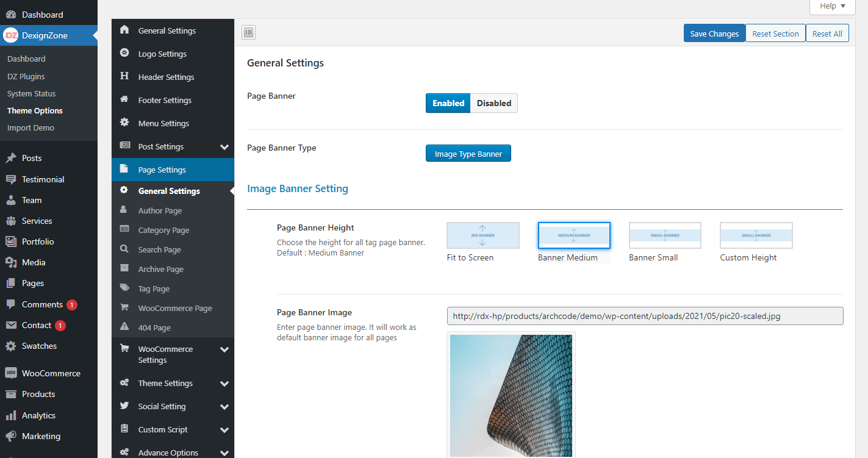This screenshot has height=458, width=868.
Task: Open the Category Page settings tab
Action: (x=162, y=230)
